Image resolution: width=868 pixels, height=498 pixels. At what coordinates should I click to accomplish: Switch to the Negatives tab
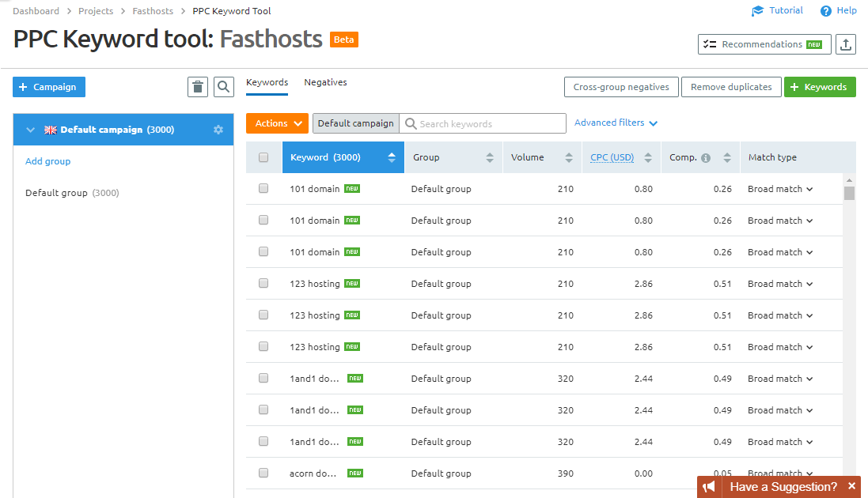[x=325, y=82]
